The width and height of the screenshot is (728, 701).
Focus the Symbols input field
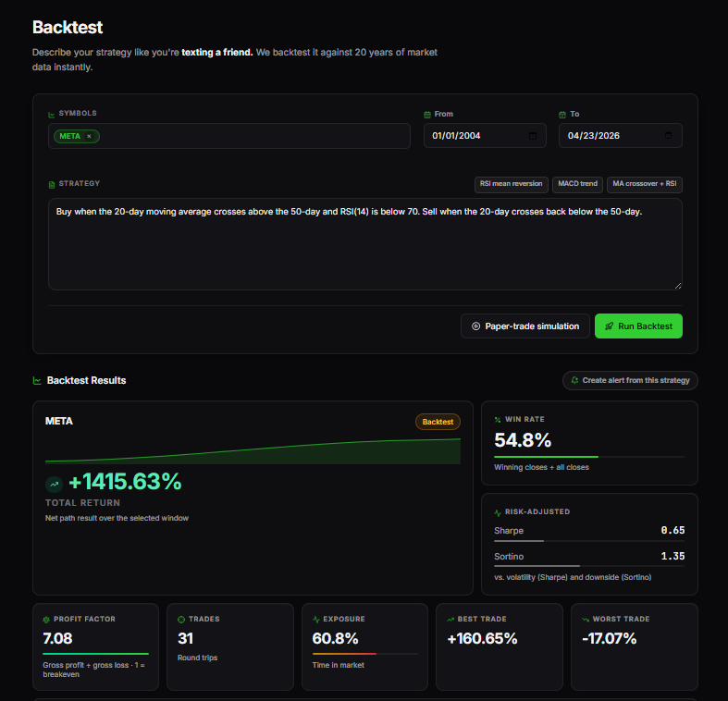point(229,136)
